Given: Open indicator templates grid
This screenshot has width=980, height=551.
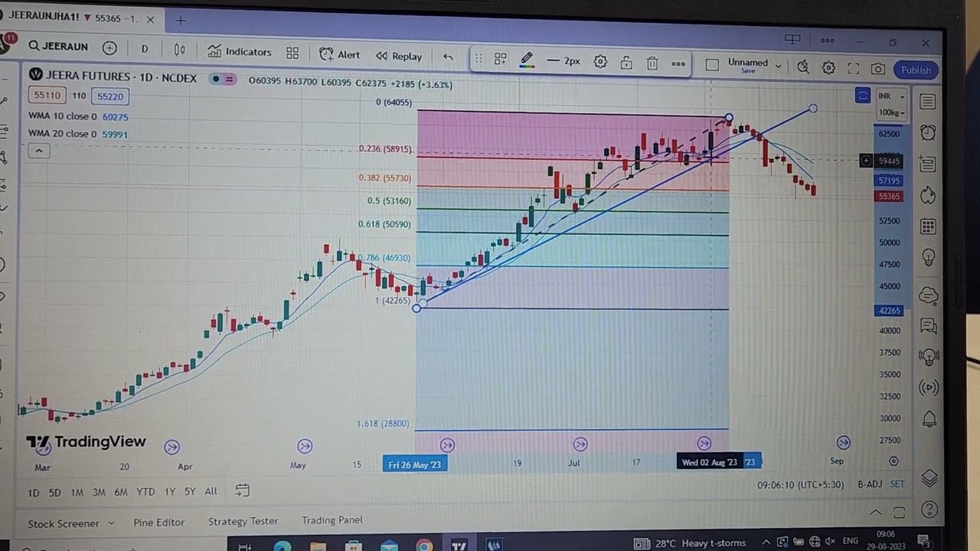Looking at the screenshot, I should pyautogui.click(x=292, y=53).
